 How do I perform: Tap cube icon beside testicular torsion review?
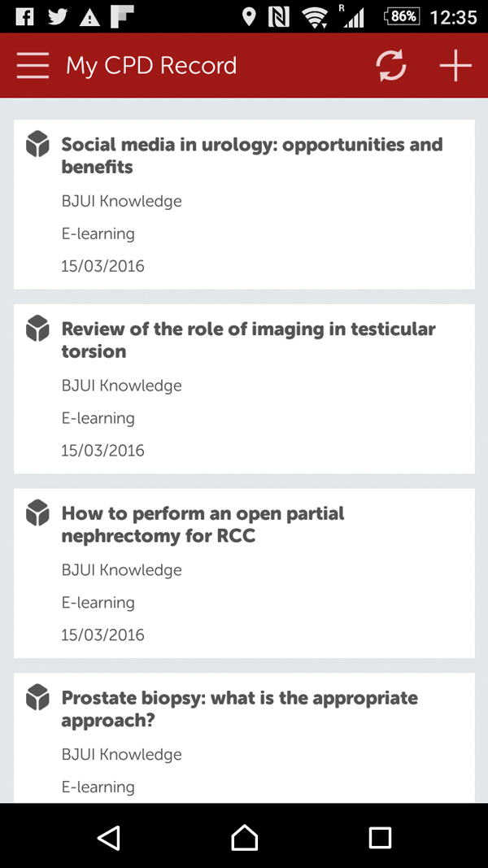coord(37,329)
